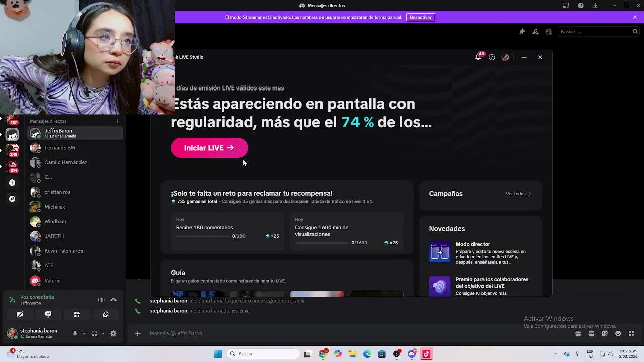Open Ver todas campaigns link
This screenshot has width=644, height=362.
click(x=518, y=194)
